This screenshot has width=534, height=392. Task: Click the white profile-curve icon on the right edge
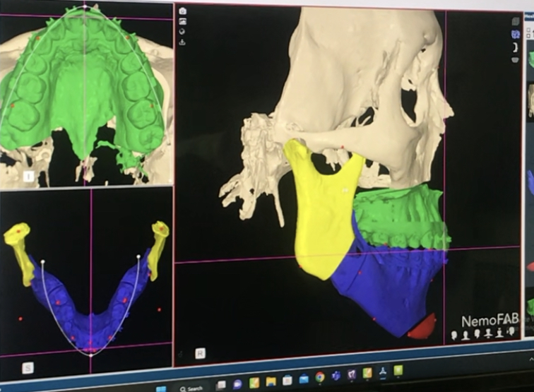tap(515, 47)
